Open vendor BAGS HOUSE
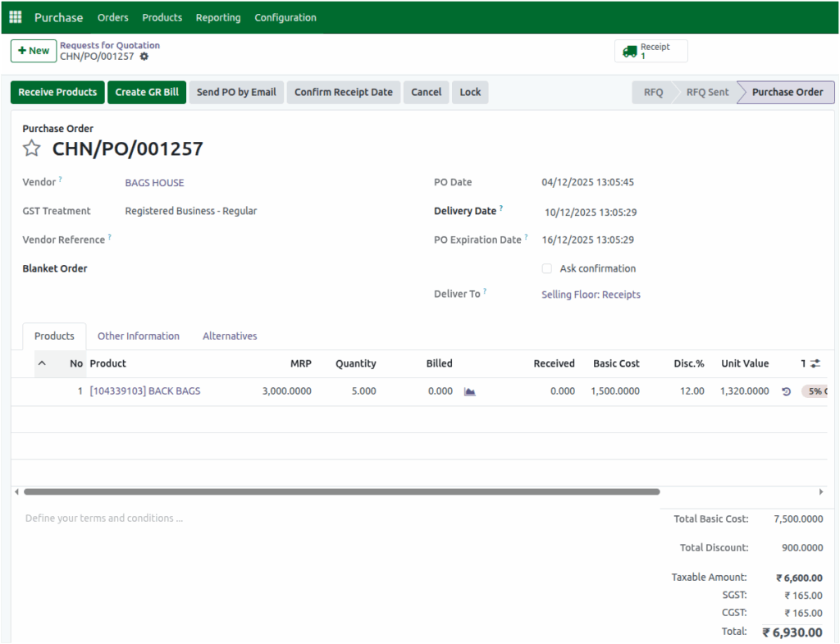 coord(154,182)
